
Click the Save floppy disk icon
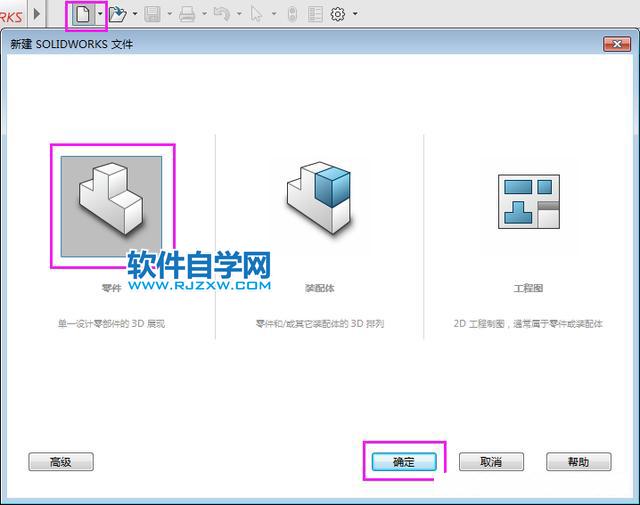[153, 14]
